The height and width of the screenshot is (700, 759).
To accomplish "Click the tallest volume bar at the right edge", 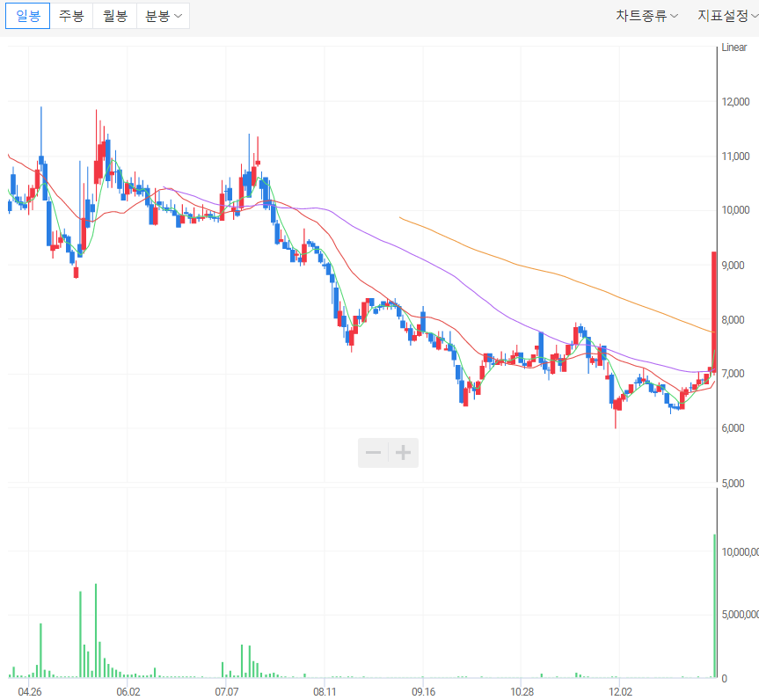I will [x=714, y=606].
